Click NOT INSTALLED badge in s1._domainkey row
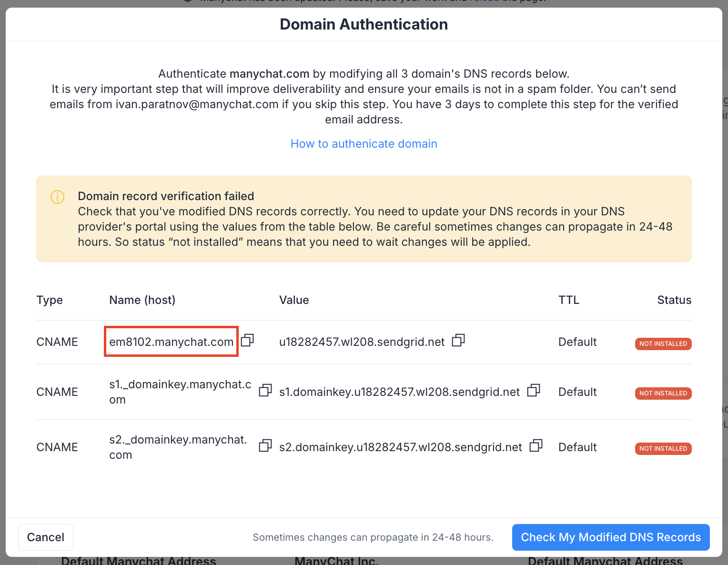 pyautogui.click(x=663, y=393)
